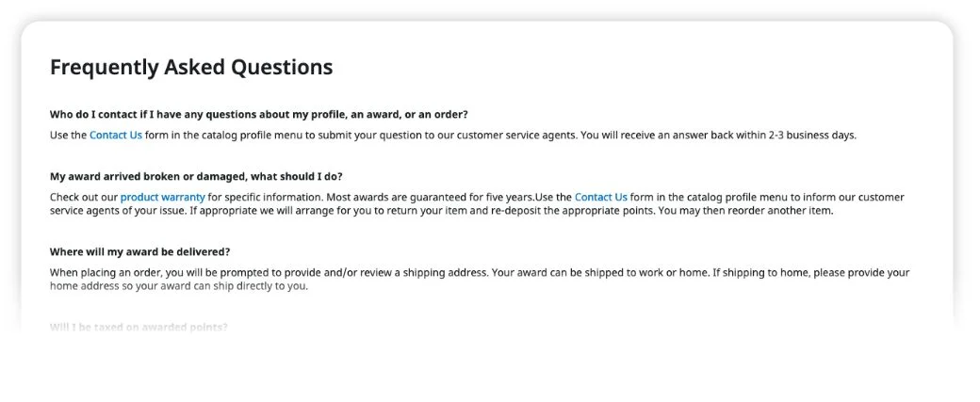Click 'You may then reorder another item' sentence

point(745,211)
